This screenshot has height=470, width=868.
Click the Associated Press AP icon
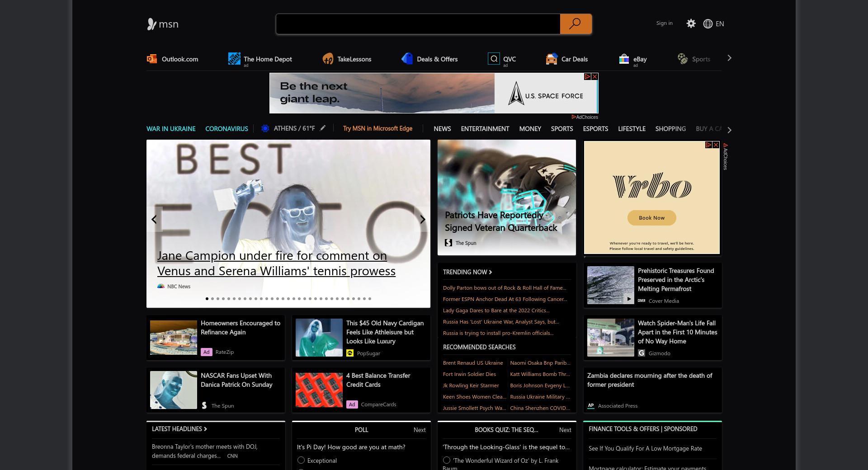[x=591, y=405]
